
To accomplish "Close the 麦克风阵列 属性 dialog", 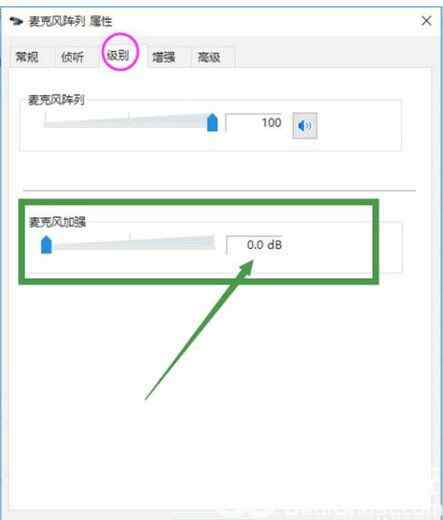I will [426, 21].
